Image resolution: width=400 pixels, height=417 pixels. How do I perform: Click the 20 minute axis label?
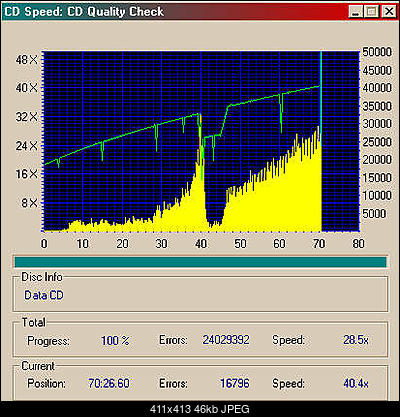coord(122,244)
